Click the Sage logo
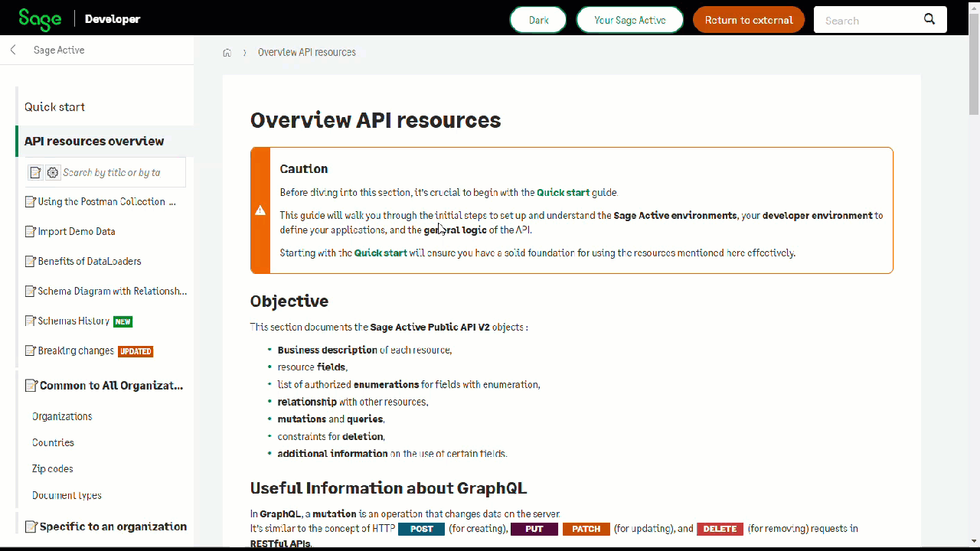Image resolution: width=980 pixels, height=551 pixels. 40,19
